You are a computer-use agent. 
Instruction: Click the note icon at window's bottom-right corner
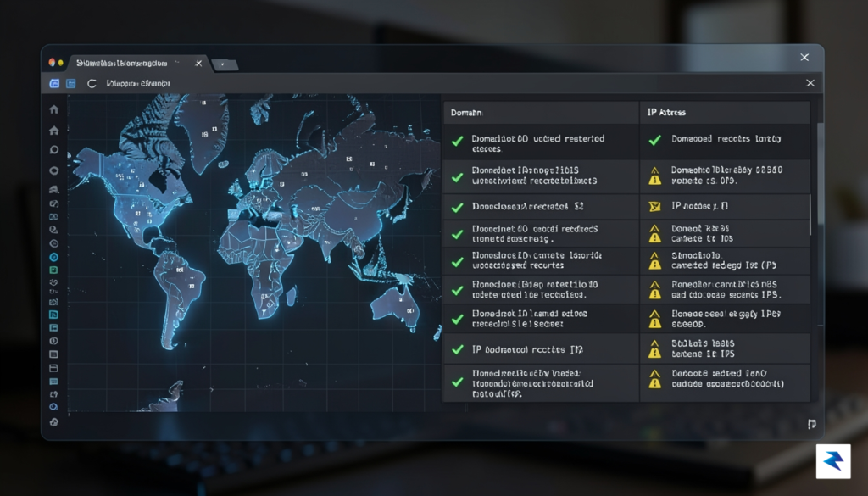coord(811,424)
